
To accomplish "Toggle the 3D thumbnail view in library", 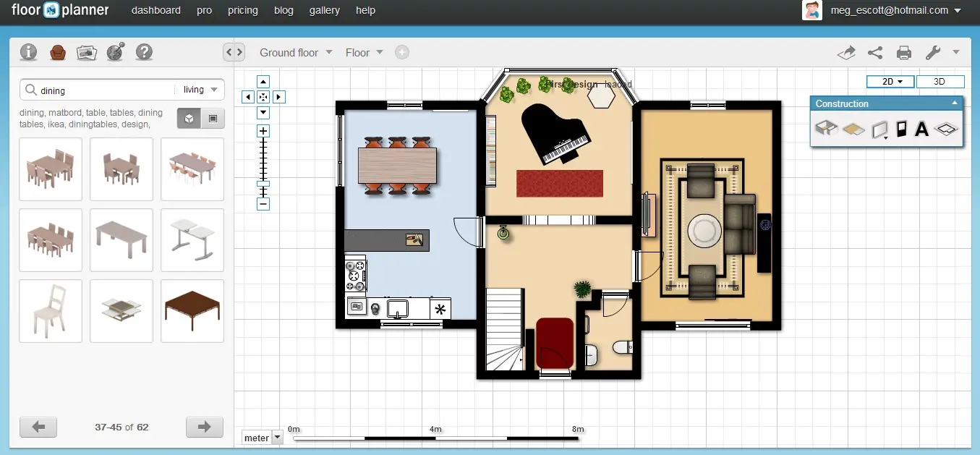I will tap(189, 118).
